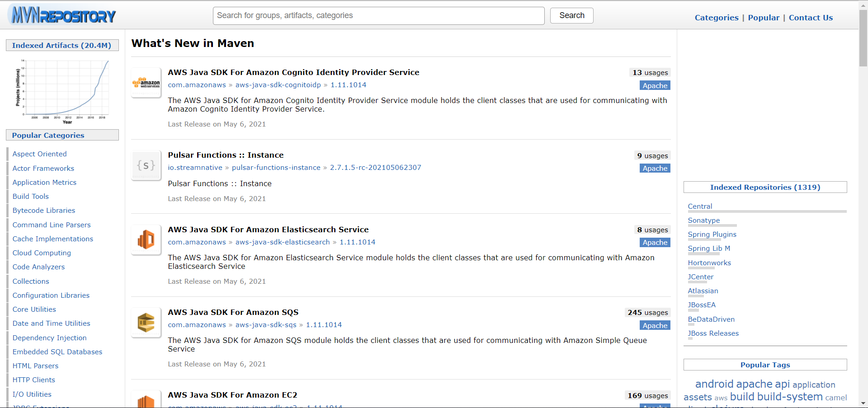Open Embedded SQL Databases category
Screen dimensions: 868x408
click(x=57, y=352)
